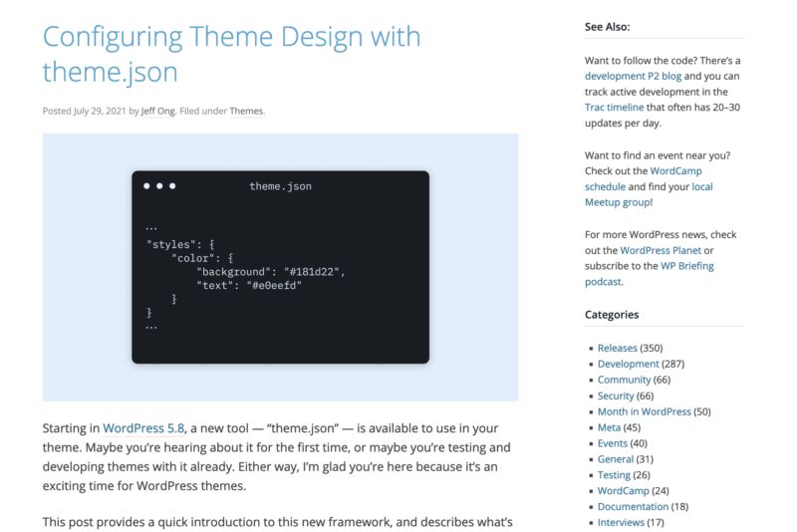Click the '"styles": {' code line

[180, 244]
